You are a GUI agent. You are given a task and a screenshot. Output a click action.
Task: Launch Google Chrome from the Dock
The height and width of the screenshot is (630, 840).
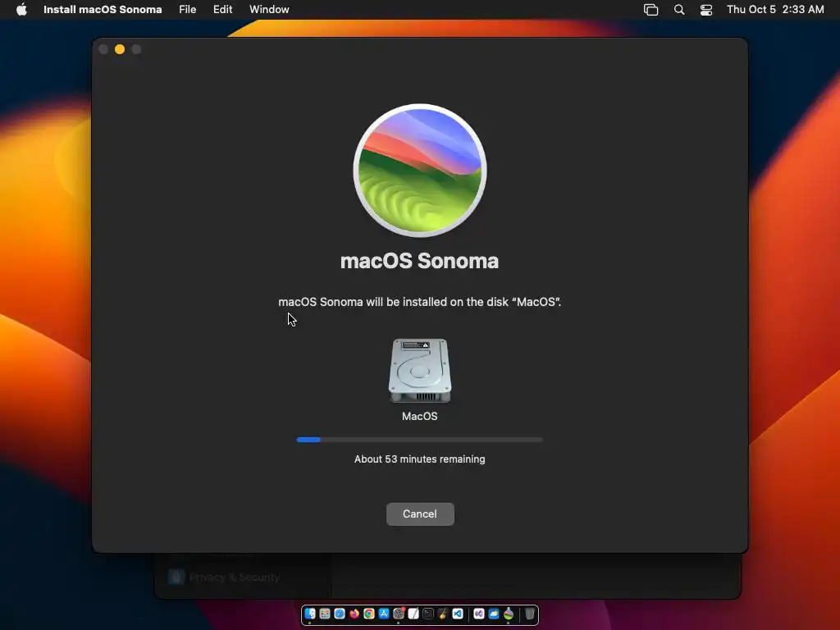click(x=369, y=614)
